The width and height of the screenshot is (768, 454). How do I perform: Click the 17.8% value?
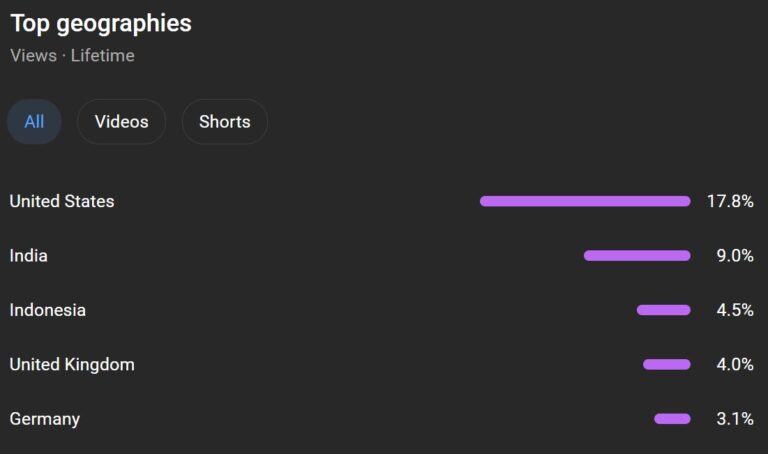tap(730, 201)
